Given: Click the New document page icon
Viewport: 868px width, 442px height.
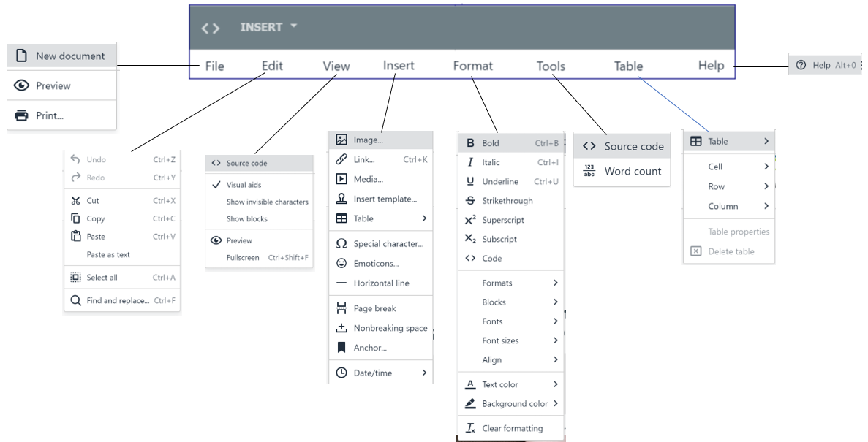Looking at the screenshot, I should [22, 56].
